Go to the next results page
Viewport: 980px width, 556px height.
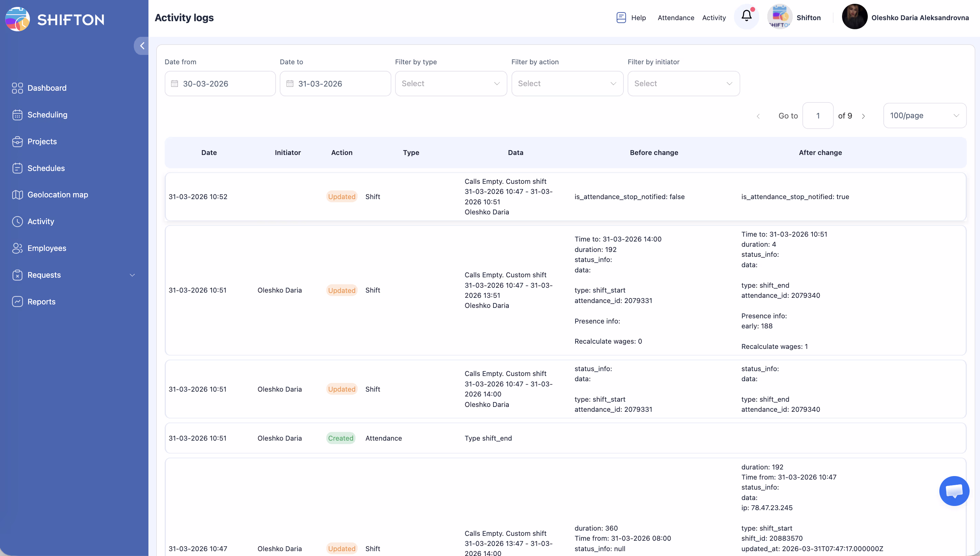click(x=863, y=116)
